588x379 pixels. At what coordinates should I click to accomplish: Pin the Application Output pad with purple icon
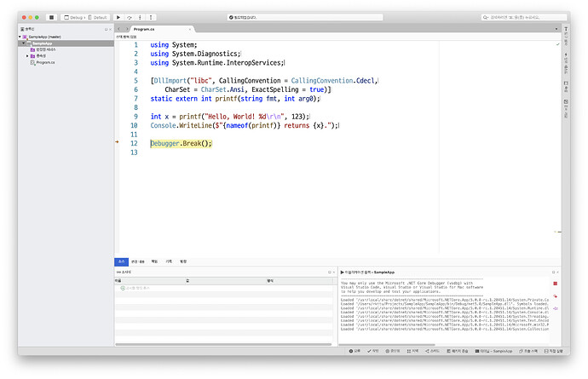tap(556, 308)
